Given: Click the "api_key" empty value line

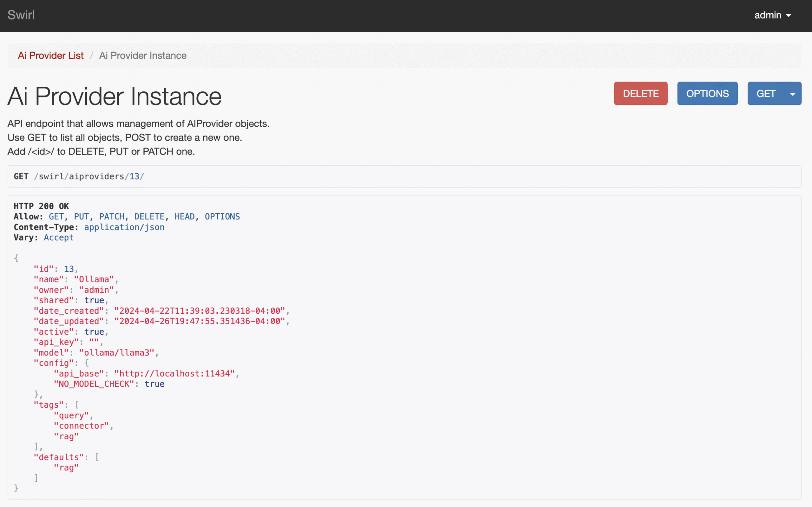Looking at the screenshot, I should point(68,342).
